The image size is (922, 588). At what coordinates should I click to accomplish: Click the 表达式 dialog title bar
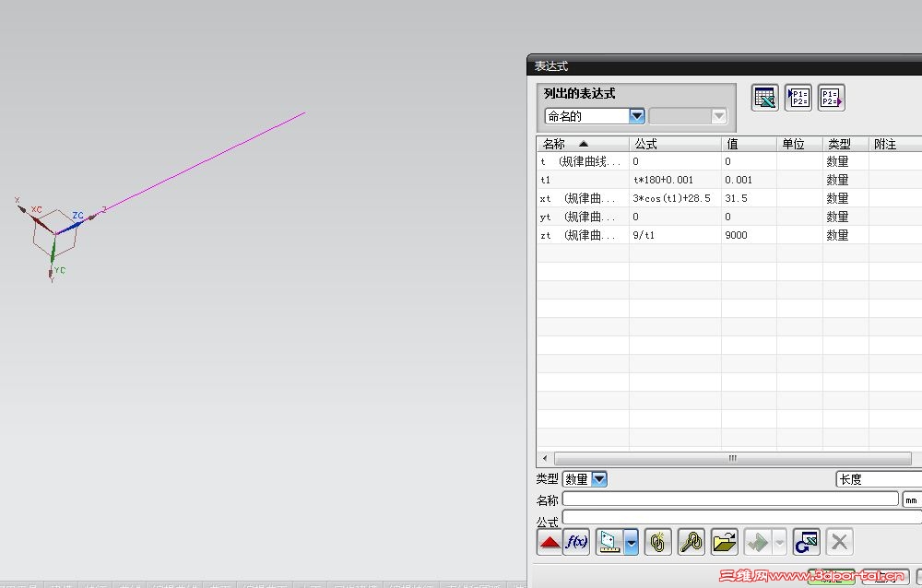tap(725, 65)
